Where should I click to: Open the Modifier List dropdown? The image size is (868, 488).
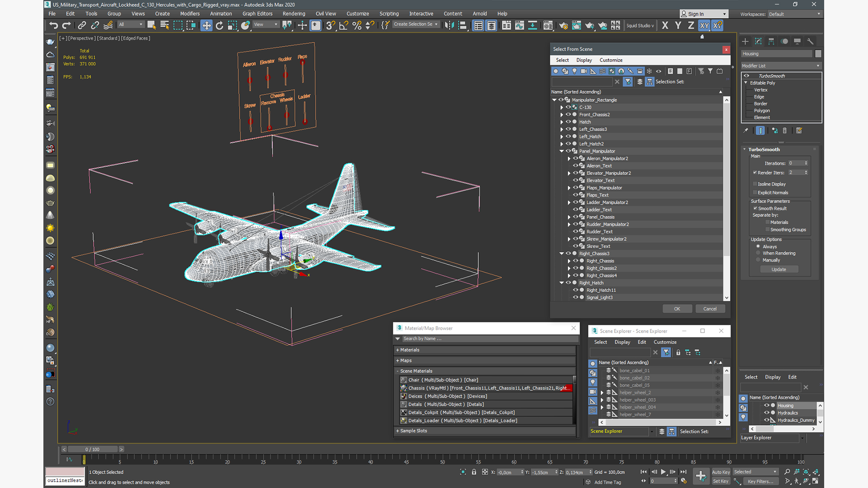(x=781, y=66)
